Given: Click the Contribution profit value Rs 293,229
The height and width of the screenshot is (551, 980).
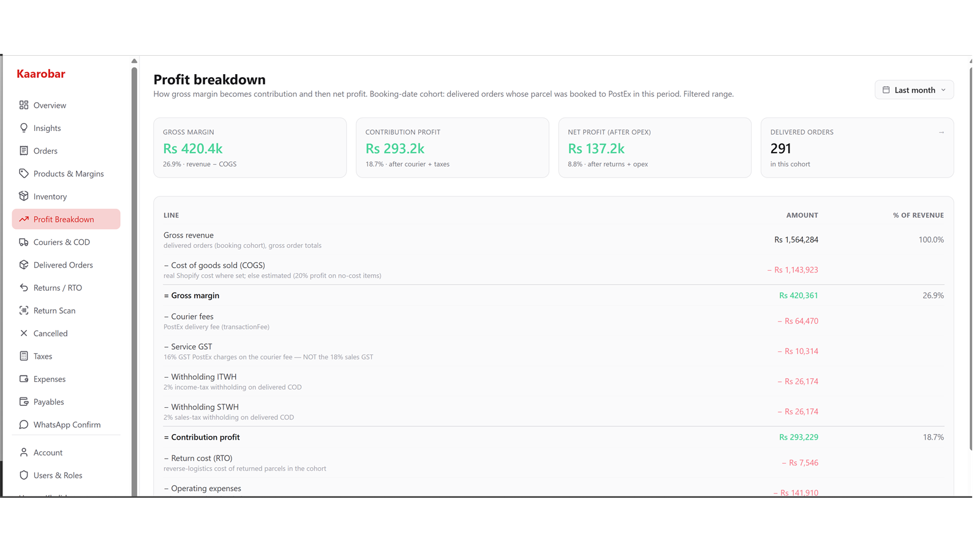Looking at the screenshot, I should tap(799, 437).
